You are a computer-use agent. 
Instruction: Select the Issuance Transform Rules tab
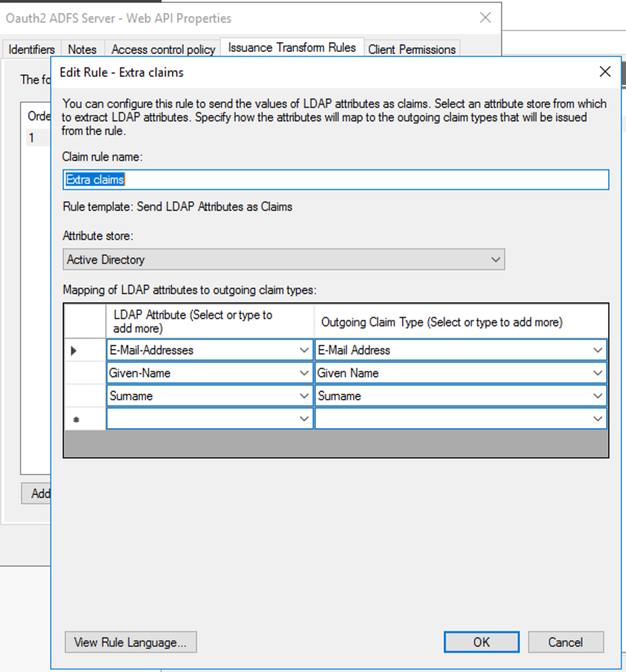click(x=292, y=47)
